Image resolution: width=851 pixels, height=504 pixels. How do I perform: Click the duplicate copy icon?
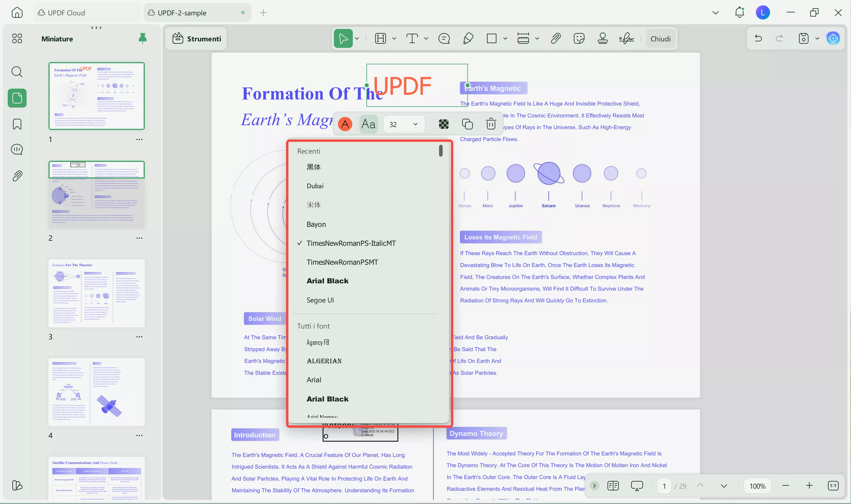click(467, 124)
